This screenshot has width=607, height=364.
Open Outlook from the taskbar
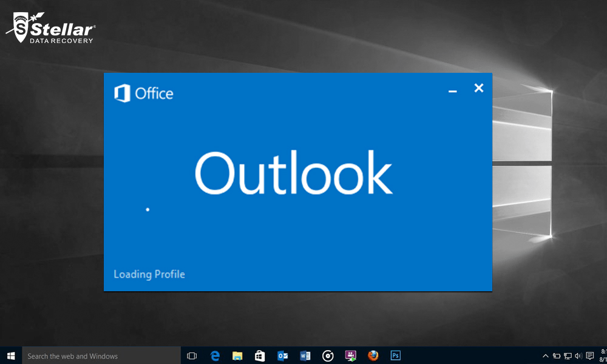[x=282, y=356]
